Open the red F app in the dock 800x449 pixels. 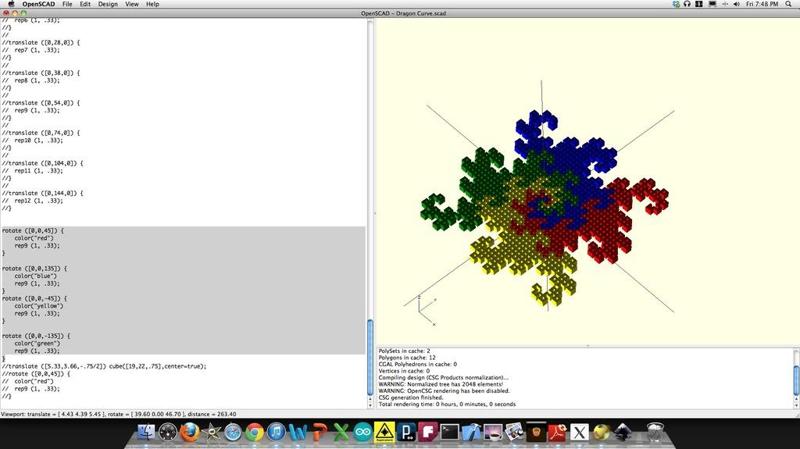click(x=428, y=433)
